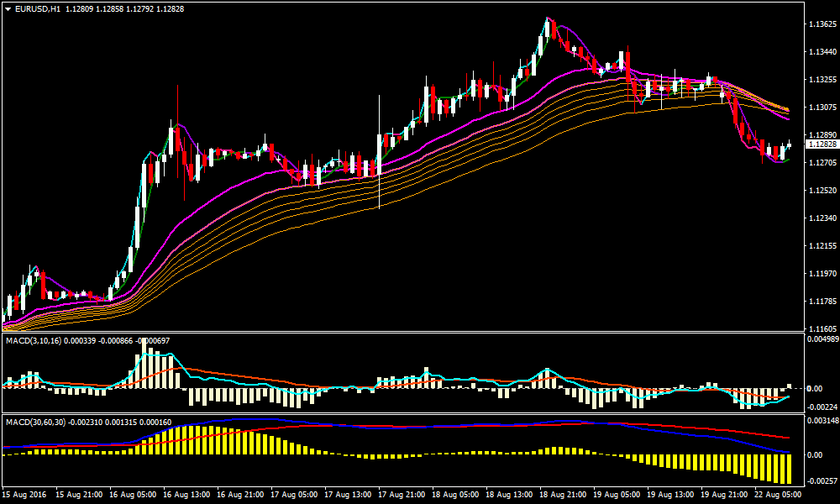Click the 15 Aug 2016 date label
This screenshot has width=840, height=504.
(26, 495)
